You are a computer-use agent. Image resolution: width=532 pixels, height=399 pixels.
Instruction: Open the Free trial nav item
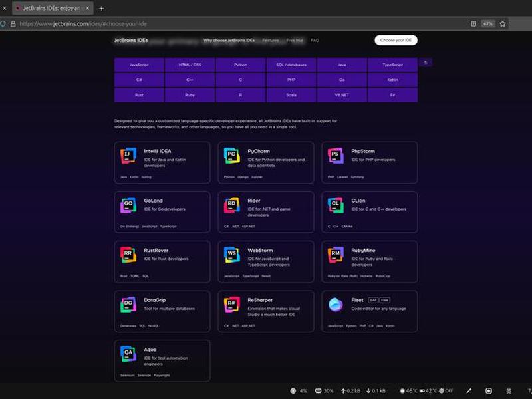click(295, 40)
